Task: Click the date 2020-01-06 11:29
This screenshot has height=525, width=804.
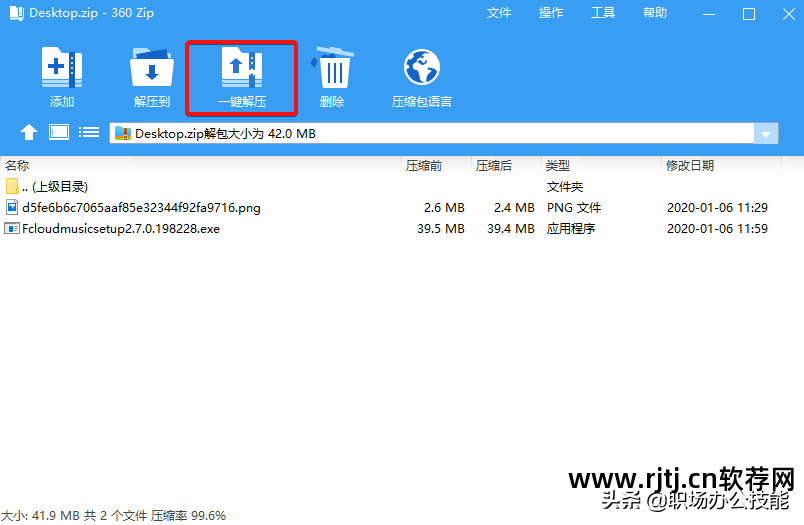Action: [717, 208]
